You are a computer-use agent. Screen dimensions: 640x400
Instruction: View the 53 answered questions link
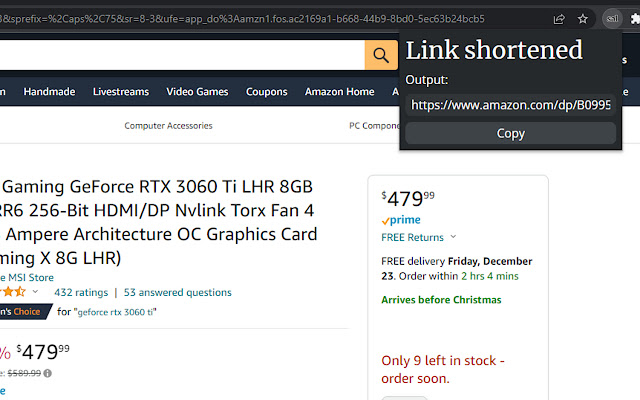[x=177, y=293]
